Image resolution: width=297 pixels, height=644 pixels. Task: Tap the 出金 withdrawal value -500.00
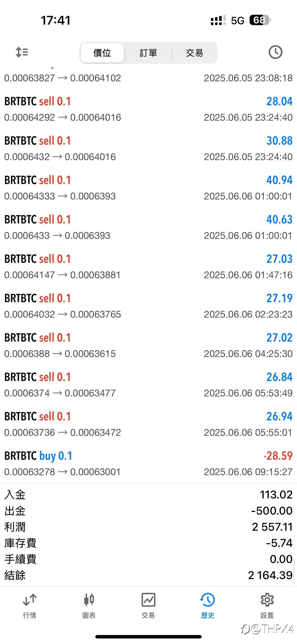coord(272,511)
